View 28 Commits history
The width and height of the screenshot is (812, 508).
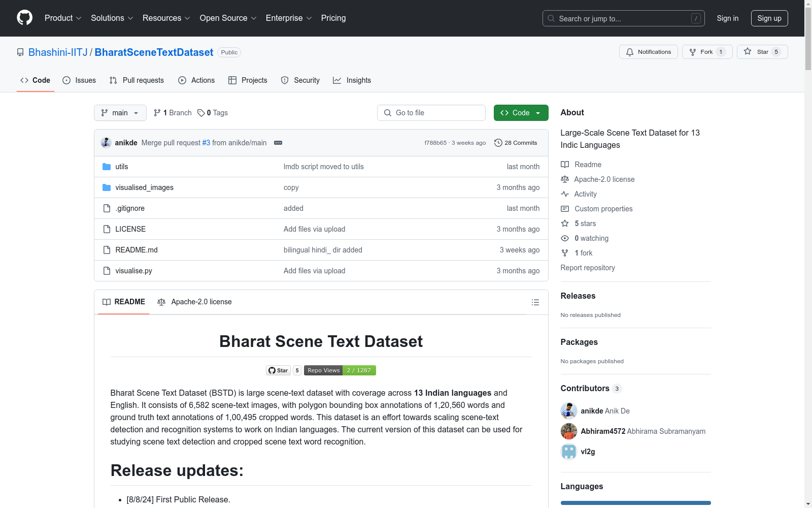[516, 143]
